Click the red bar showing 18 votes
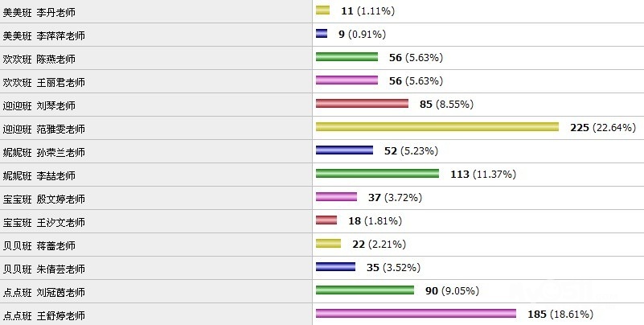 (x=326, y=220)
